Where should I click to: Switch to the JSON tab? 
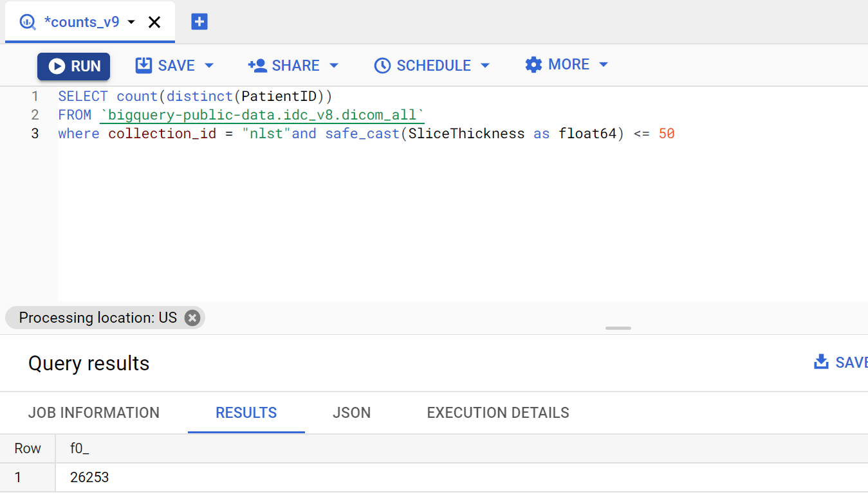tap(351, 412)
